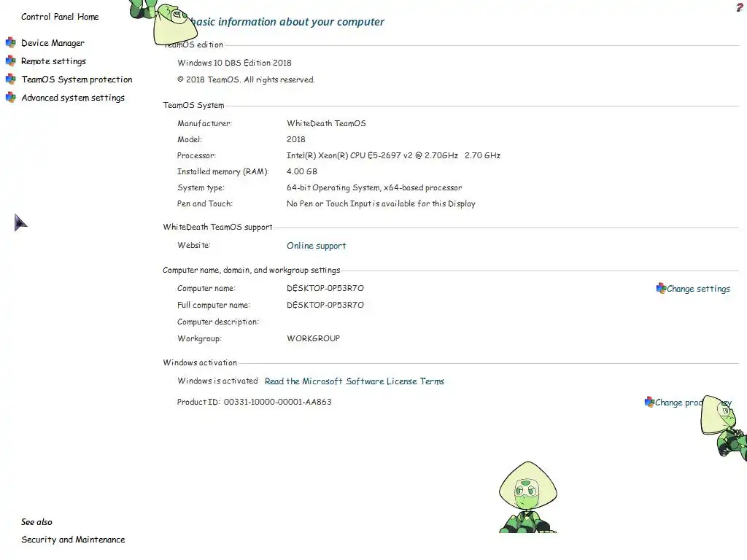Click the Model value 2018
This screenshot has width=747, height=560.
click(x=296, y=139)
